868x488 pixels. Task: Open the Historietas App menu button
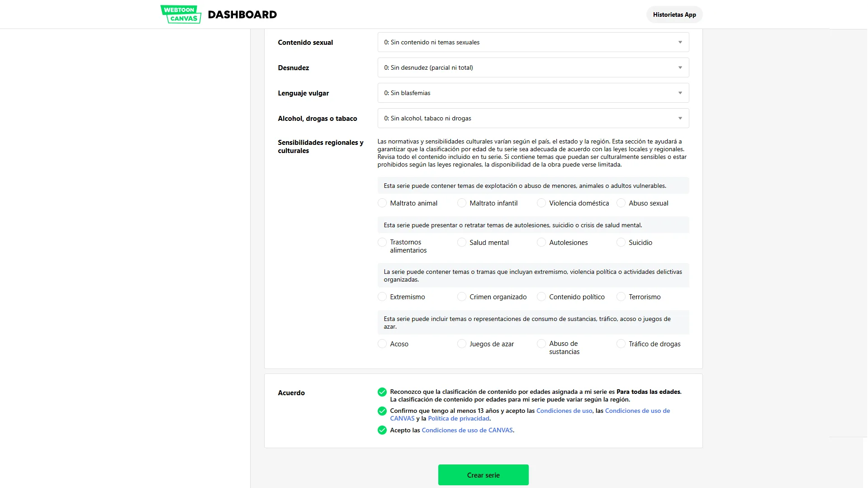point(674,14)
